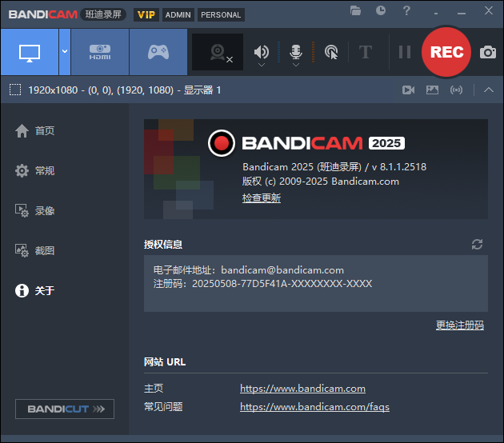504x443 pixels.
Task: Expand microphone settings chevron below mic
Action: 296,65
